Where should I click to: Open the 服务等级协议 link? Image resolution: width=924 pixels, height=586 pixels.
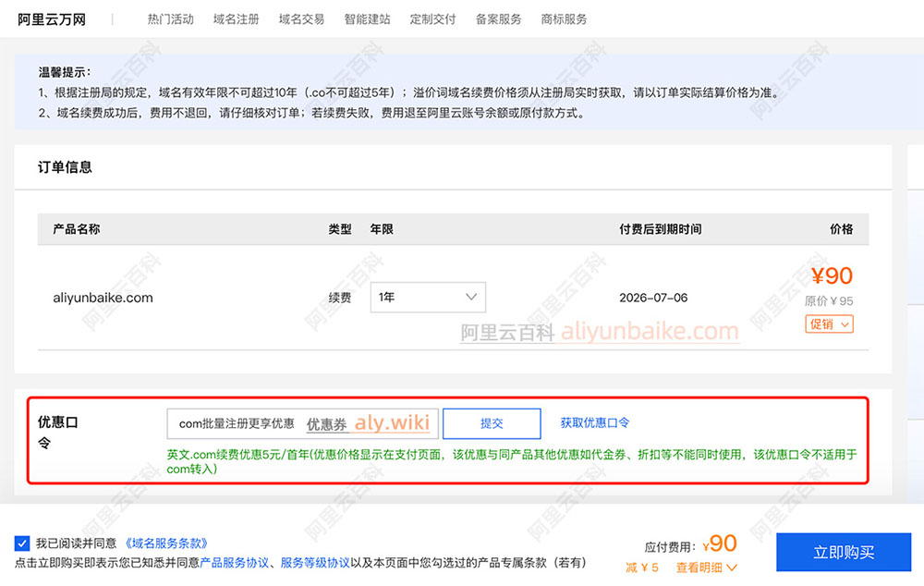(x=315, y=561)
